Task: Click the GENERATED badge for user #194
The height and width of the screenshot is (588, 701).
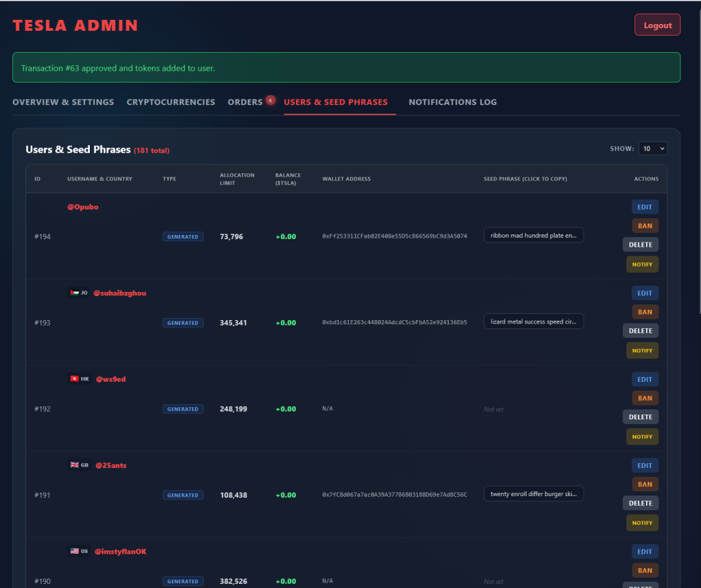Action: pos(183,236)
